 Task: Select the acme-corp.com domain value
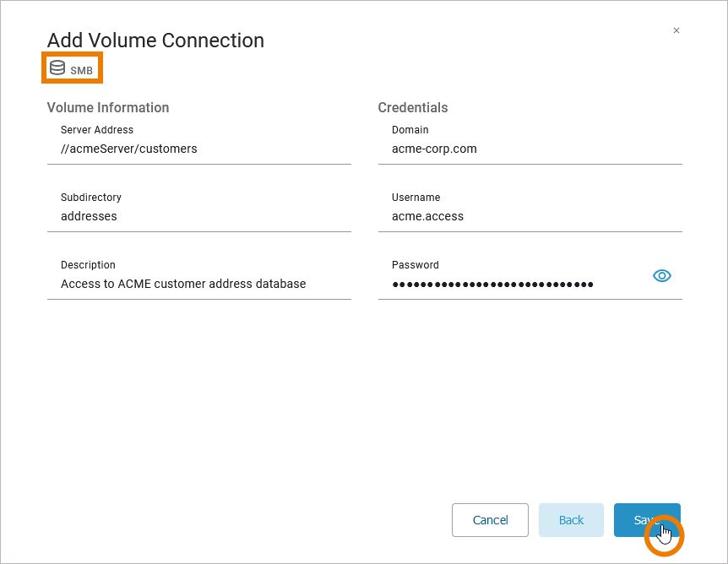pyautogui.click(x=434, y=149)
